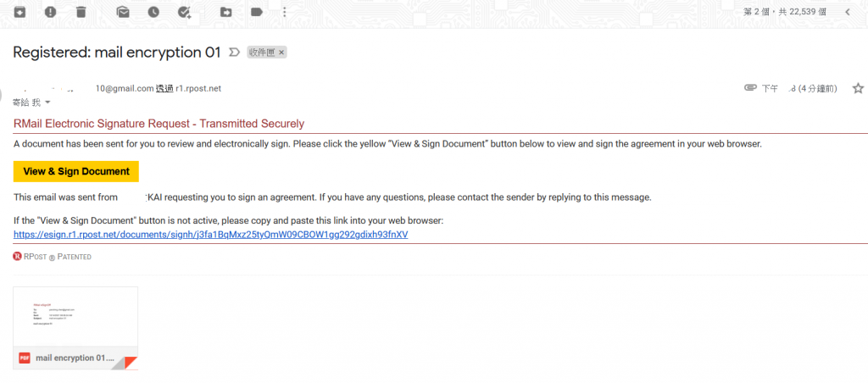Star this email message

coord(858,88)
